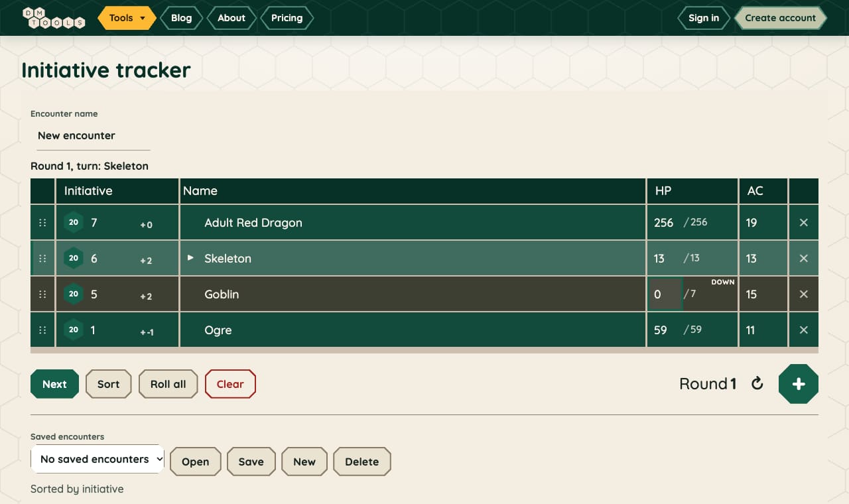Screen dimensions: 849x504
Task: Clear the encounter
Action: (230, 384)
